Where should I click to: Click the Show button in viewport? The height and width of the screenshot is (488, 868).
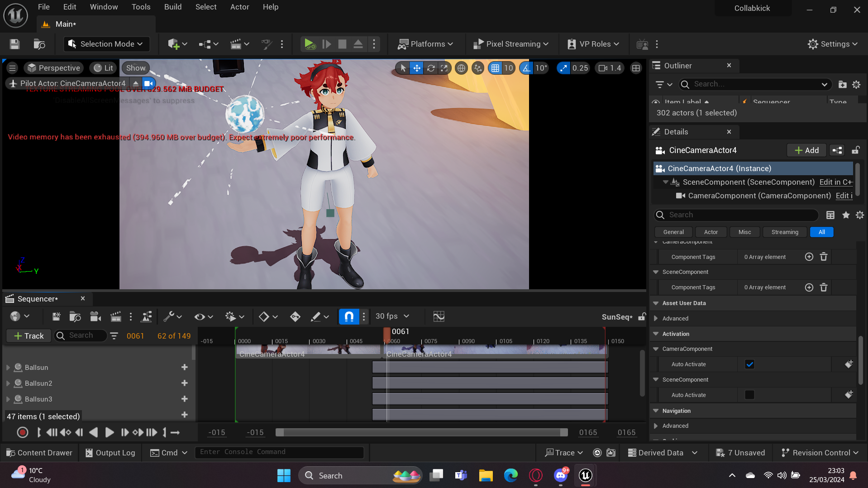point(136,68)
